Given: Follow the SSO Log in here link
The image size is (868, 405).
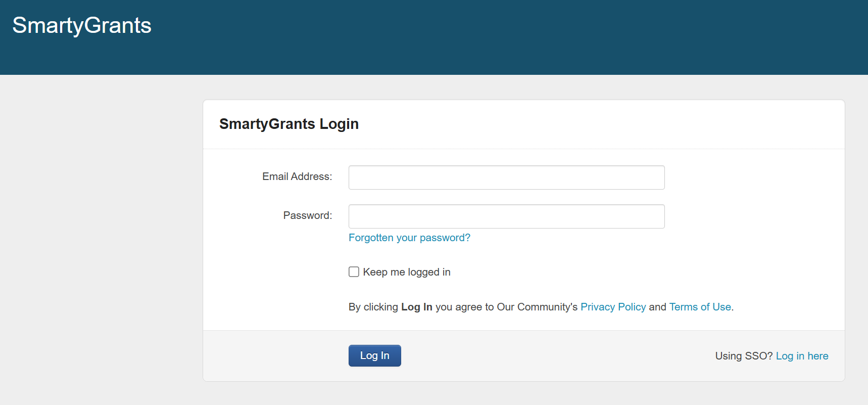Looking at the screenshot, I should pos(802,356).
